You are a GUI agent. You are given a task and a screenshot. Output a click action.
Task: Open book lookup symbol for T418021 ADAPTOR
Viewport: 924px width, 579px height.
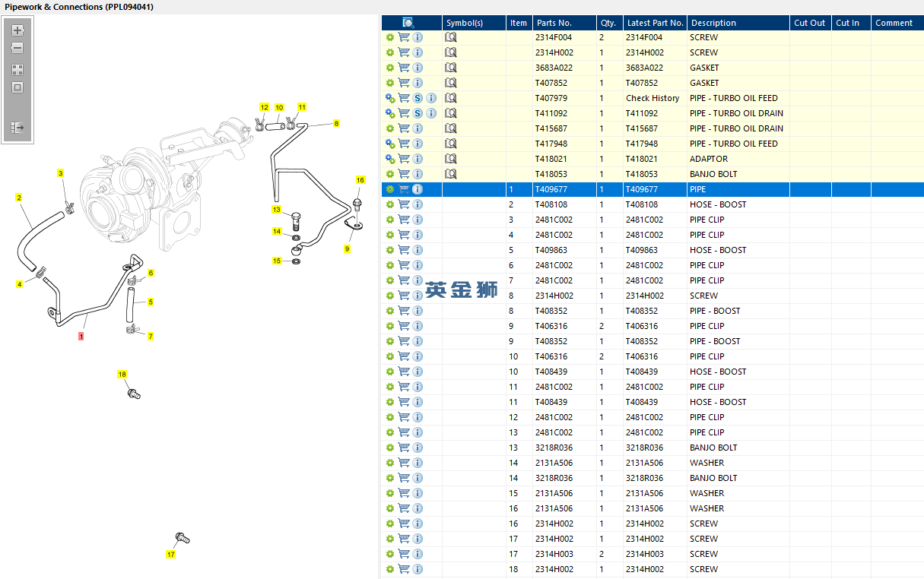pos(450,159)
